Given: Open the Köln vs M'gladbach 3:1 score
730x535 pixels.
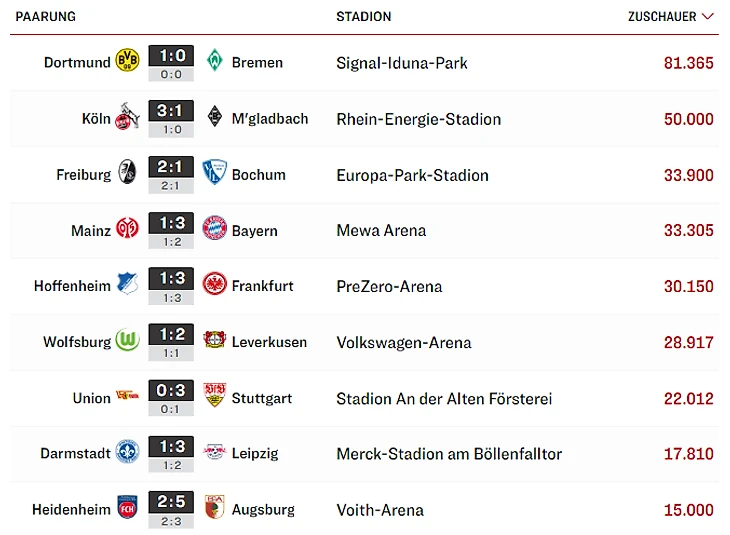Looking at the screenshot, I should click(x=171, y=112).
